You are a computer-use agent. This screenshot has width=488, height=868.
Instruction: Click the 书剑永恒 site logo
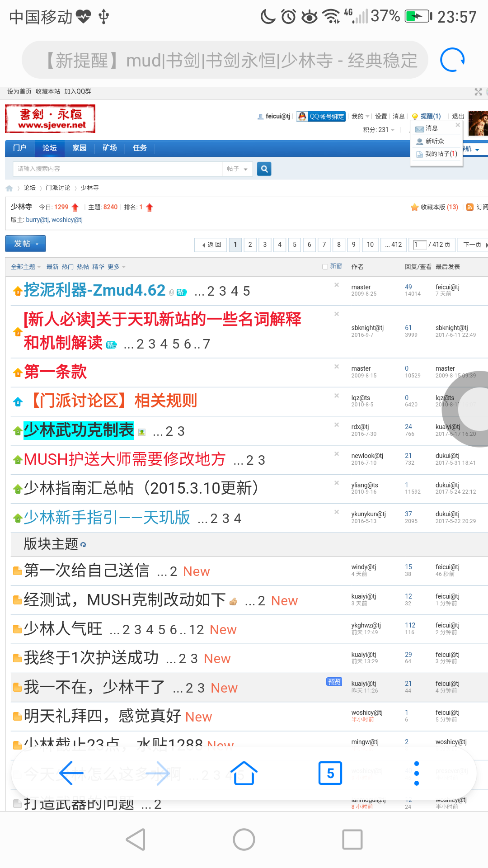pos(50,119)
